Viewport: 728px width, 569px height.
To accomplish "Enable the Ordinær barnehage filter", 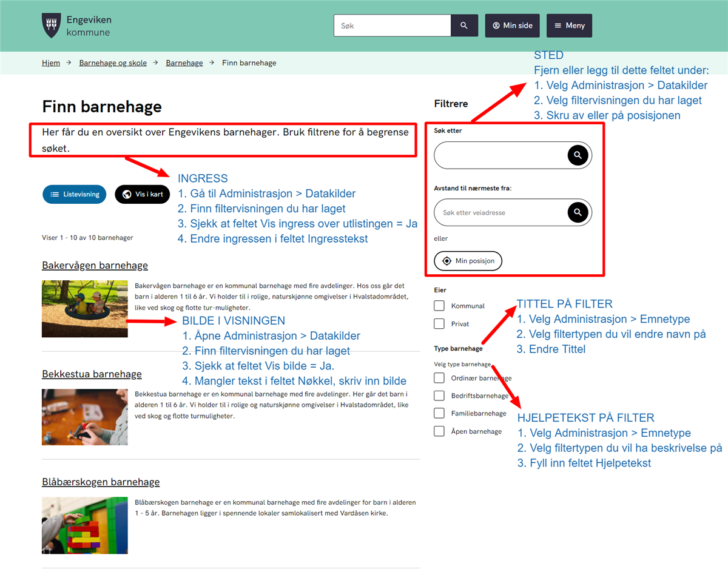I will [x=439, y=378].
